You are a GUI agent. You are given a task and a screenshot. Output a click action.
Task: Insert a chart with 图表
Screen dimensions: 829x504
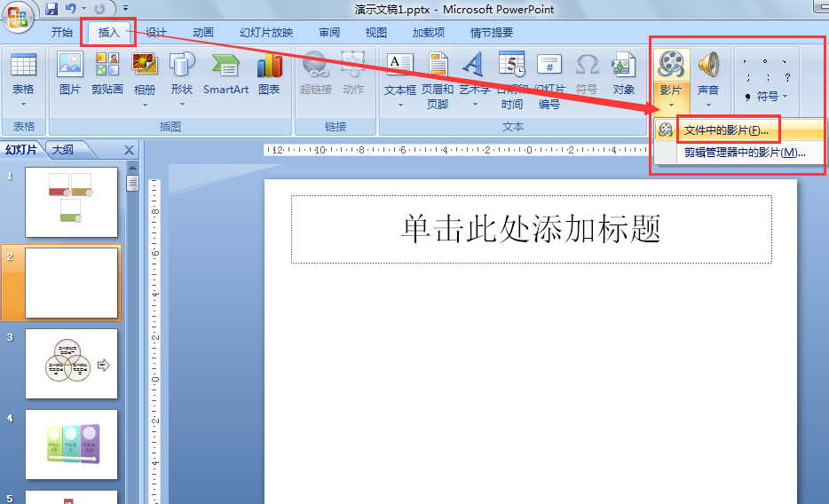(x=269, y=74)
